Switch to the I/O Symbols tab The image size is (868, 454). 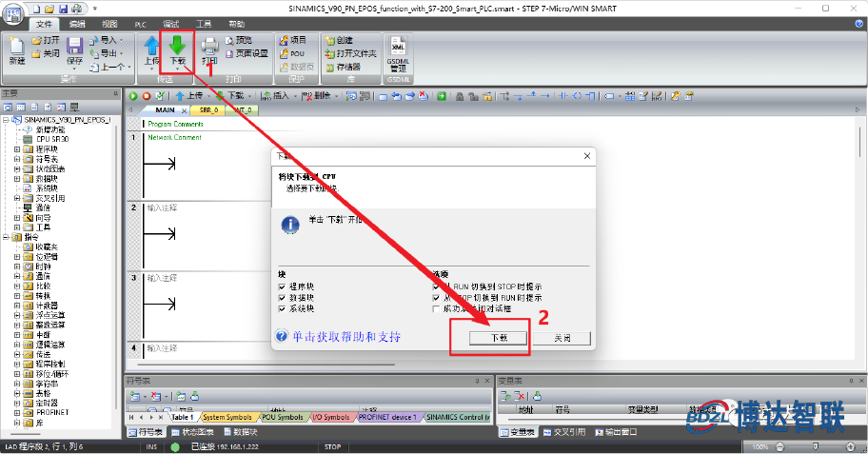332,417
